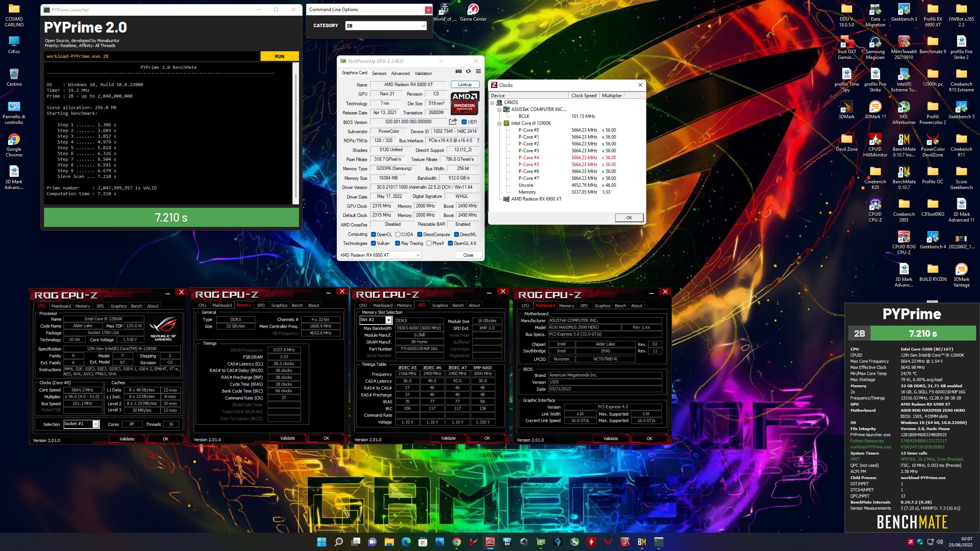Click the volume icon in system tray
The image size is (980, 551).
939,542
